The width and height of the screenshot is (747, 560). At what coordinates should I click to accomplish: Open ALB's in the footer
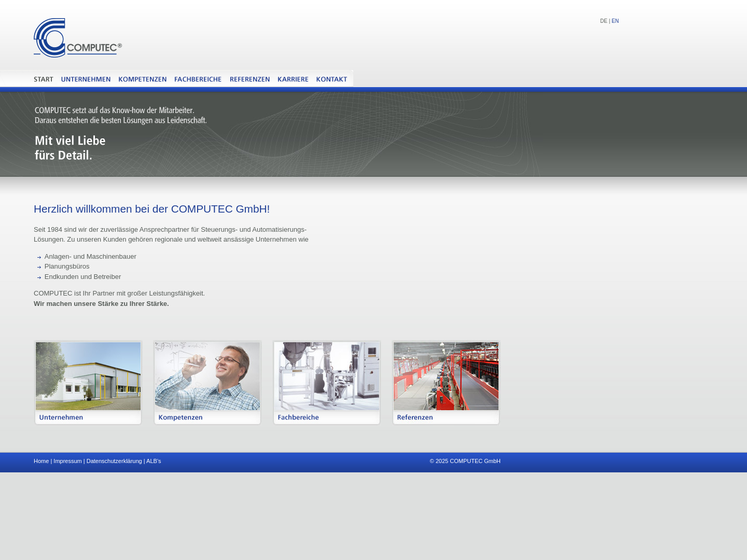point(154,461)
